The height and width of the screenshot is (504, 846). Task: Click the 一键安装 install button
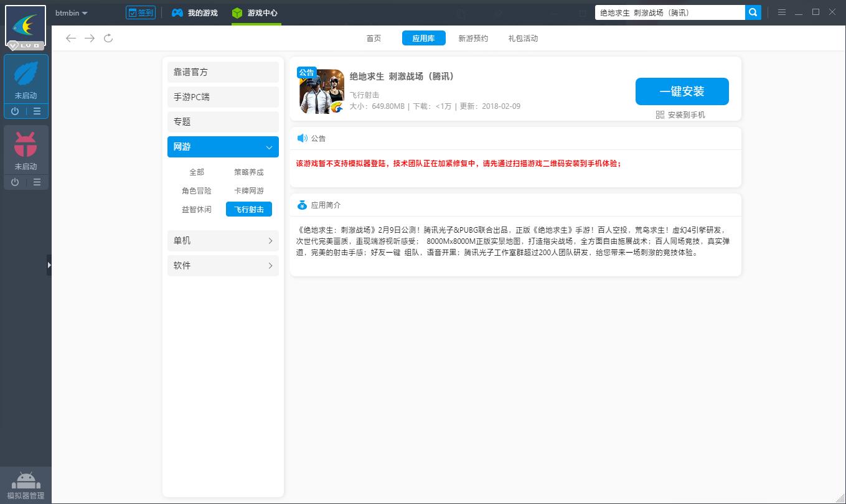(682, 91)
